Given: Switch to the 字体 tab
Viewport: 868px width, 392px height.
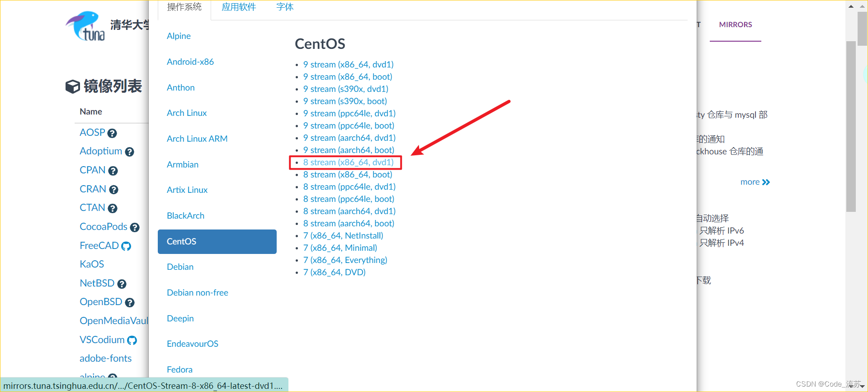Looking at the screenshot, I should click(285, 7).
